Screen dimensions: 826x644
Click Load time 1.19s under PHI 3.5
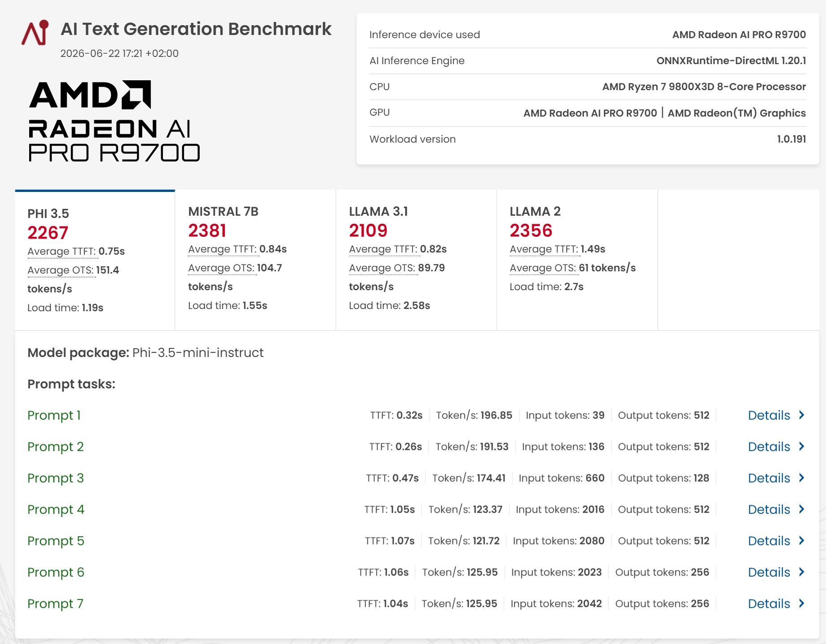(x=66, y=308)
